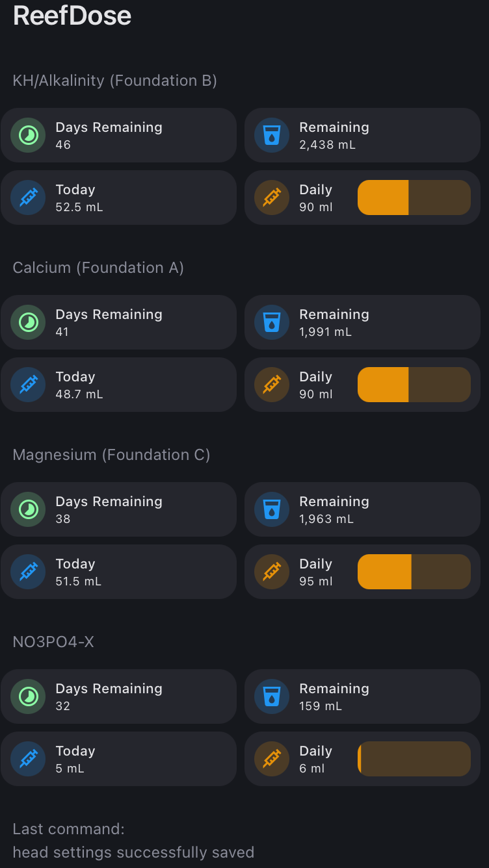Click the Magnesium Daily 95 ml slider
The width and height of the screenshot is (489, 868).
pyautogui.click(x=414, y=572)
